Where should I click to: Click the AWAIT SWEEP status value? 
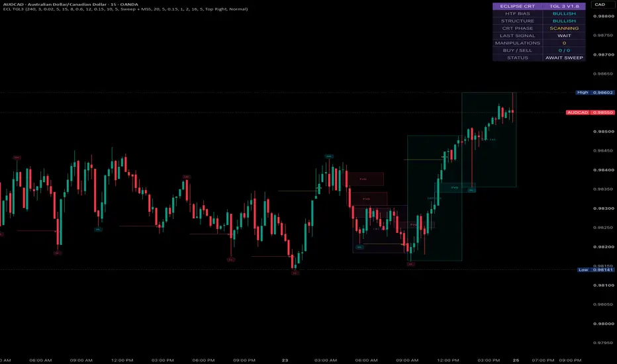(x=564, y=58)
